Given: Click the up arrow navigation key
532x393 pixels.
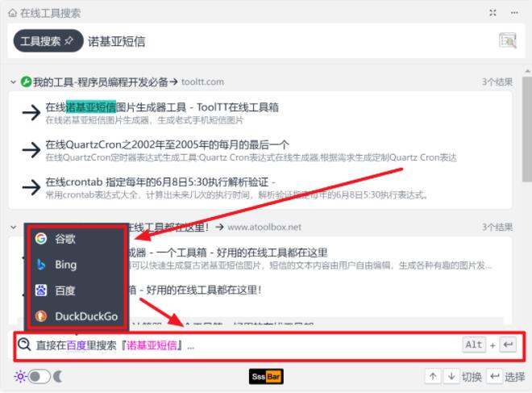Looking at the screenshot, I should [433, 376].
